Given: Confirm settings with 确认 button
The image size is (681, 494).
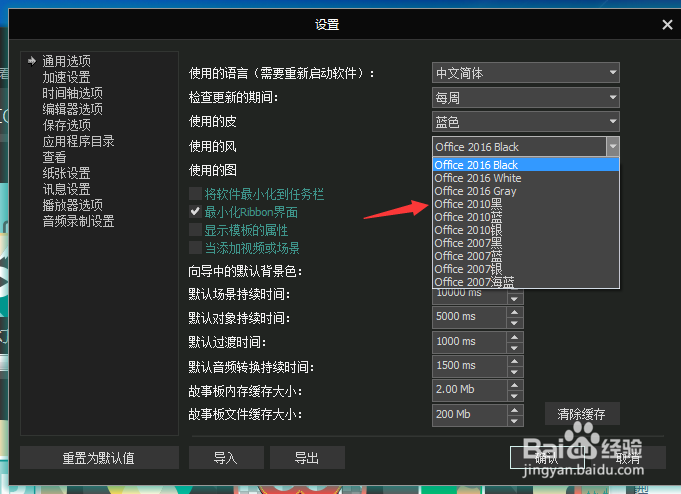Looking at the screenshot, I should (x=547, y=458).
